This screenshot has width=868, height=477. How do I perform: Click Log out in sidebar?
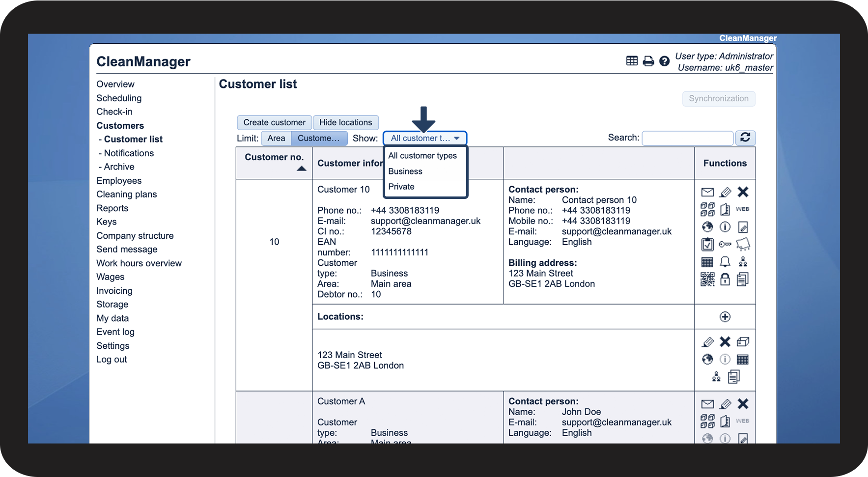point(112,359)
